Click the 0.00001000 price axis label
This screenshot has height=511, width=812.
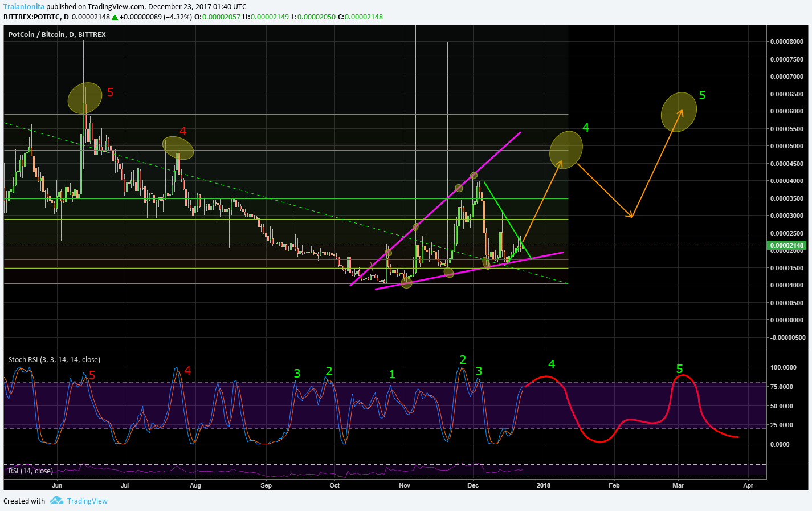(x=787, y=285)
